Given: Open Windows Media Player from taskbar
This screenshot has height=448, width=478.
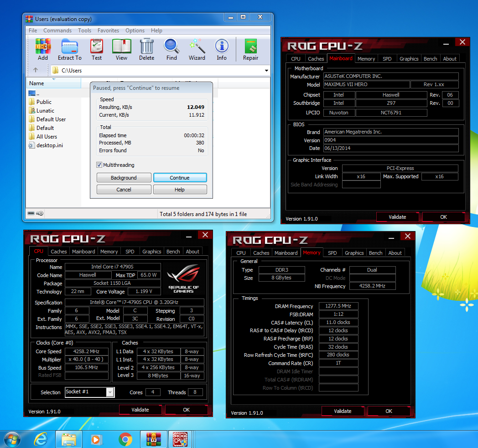Looking at the screenshot, I should [x=96, y=439].
